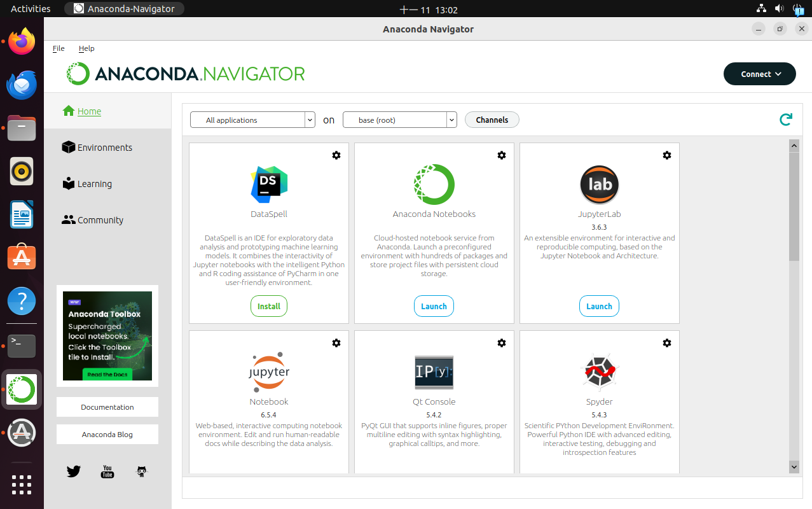Click Spyder version 5.4.3 text
Viewport: 812px width, 509px height.
coord(600,414)
